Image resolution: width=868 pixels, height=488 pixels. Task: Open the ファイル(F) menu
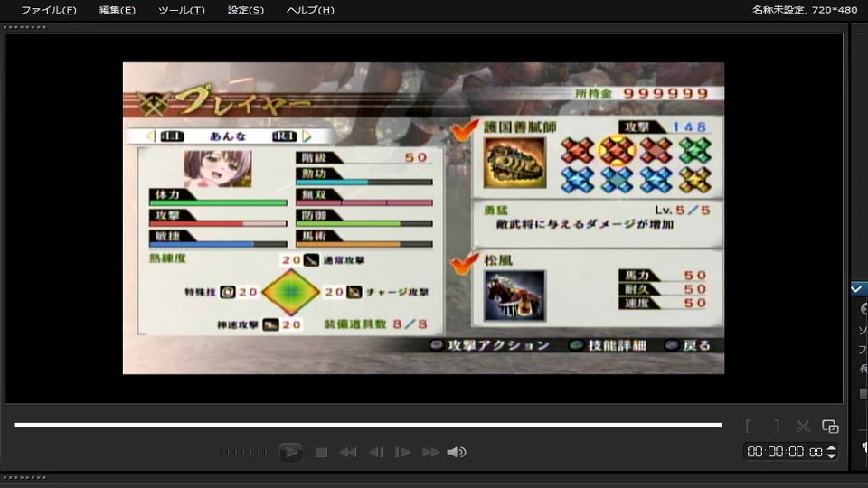tap(48, 10)
